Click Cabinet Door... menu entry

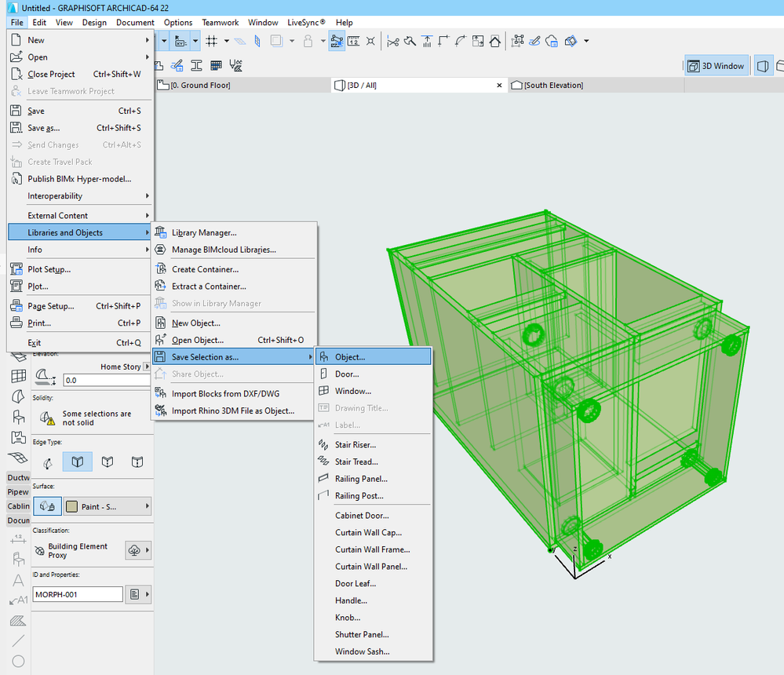tap(362, 516)
